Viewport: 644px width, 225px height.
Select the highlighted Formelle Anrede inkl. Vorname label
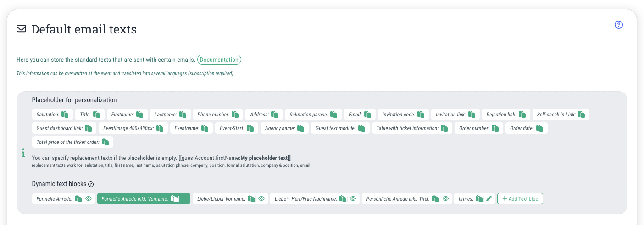pos(135,199)
